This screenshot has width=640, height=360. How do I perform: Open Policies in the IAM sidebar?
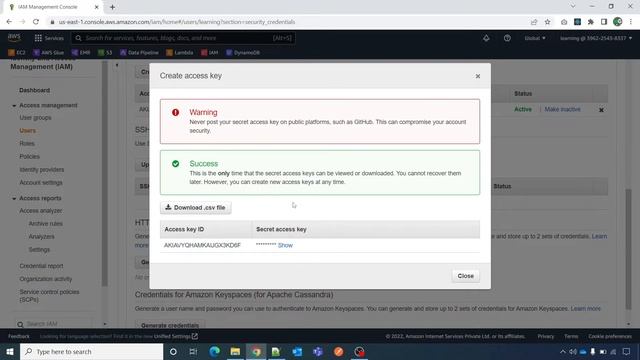[x=29, y=157]
